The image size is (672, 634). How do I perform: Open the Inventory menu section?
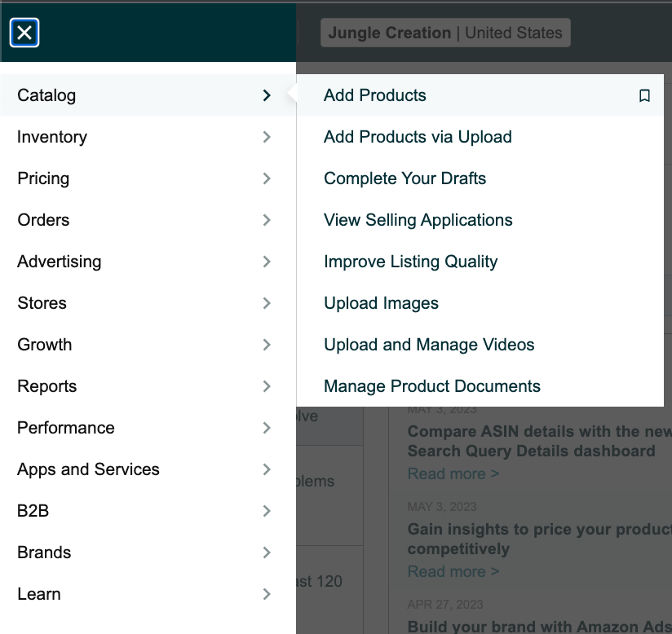[x=148, y=137]
